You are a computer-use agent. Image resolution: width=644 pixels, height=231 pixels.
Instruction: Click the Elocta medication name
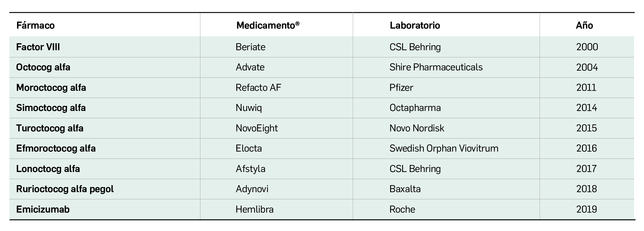click(249, 148)
